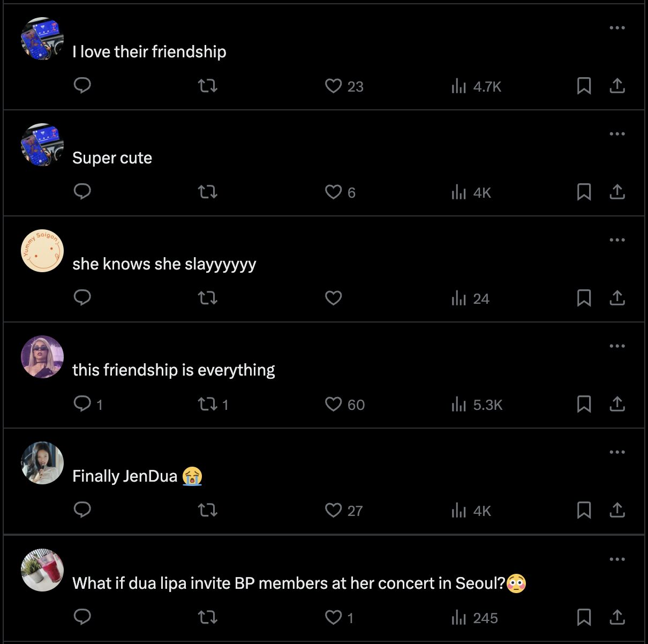The height and width of the screenshot is (644, 648).
Task: Like the "she knows she slayyyyyy" tweet
Action: pos(333,298)
